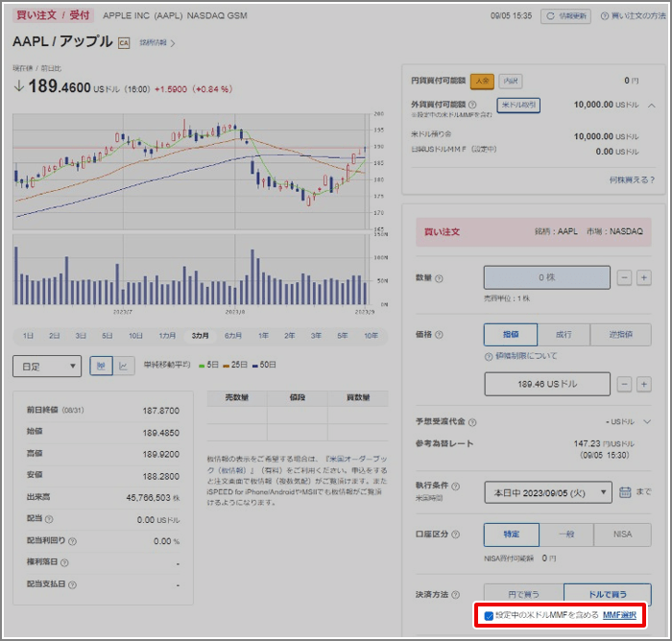Increase price with plus button
Viewport: 672px width, 641px height.
pos(644,385)
